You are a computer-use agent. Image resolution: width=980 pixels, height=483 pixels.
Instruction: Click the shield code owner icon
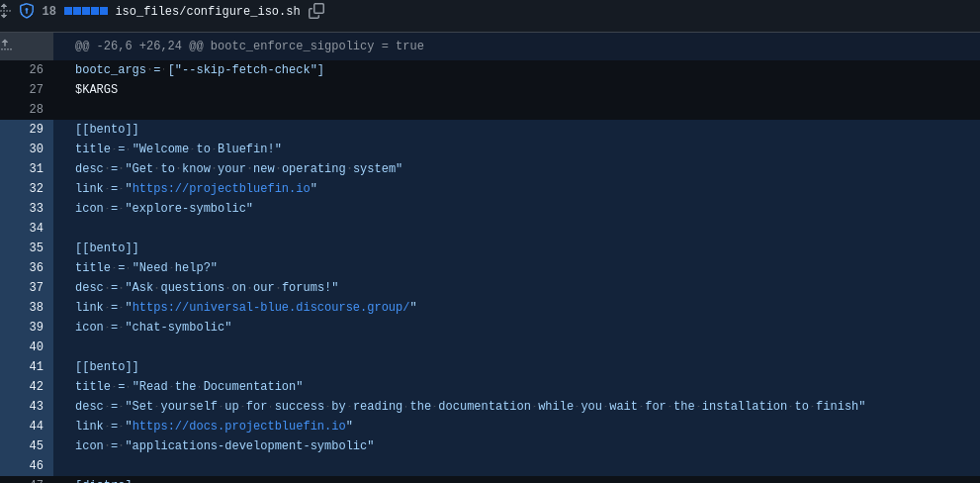coord(27,11)
